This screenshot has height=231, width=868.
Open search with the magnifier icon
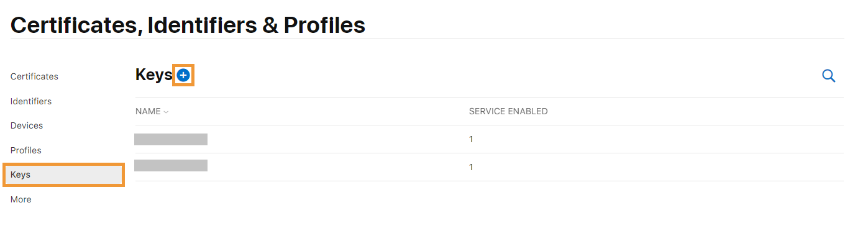(829, 76)
